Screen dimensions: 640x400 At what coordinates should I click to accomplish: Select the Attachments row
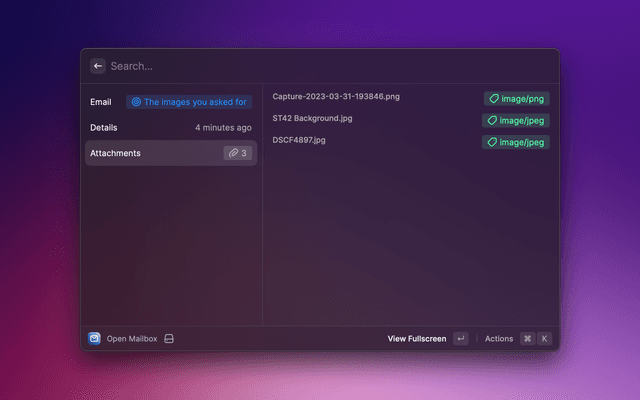[x=150, y=153]
